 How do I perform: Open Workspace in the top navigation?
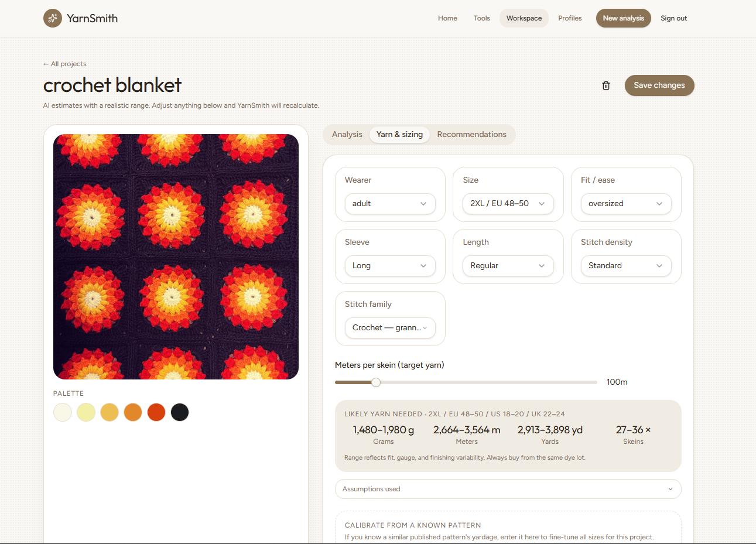524,18
